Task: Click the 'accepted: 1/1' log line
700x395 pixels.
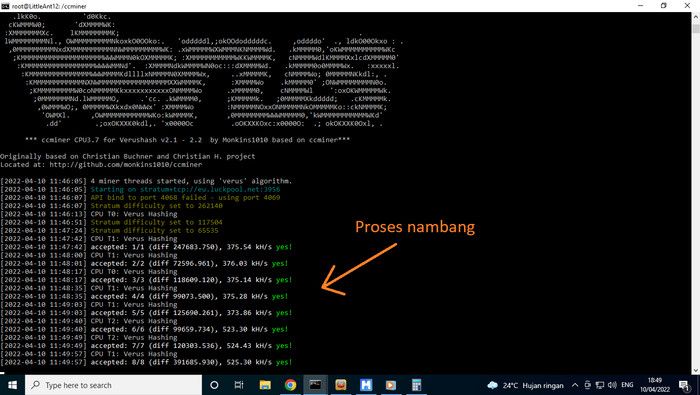Action: pos(146,247)
